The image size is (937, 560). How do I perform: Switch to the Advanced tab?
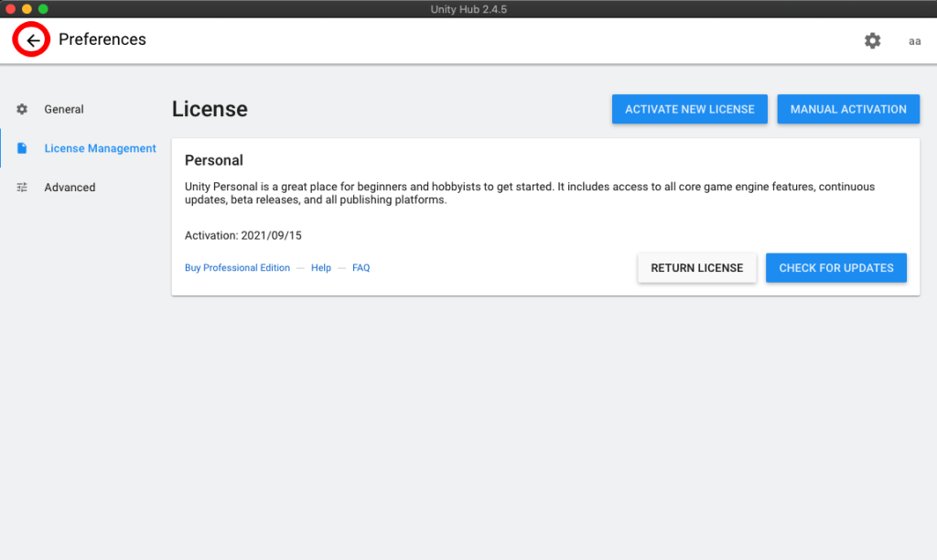pyautogui.click(x=70, y=188)
